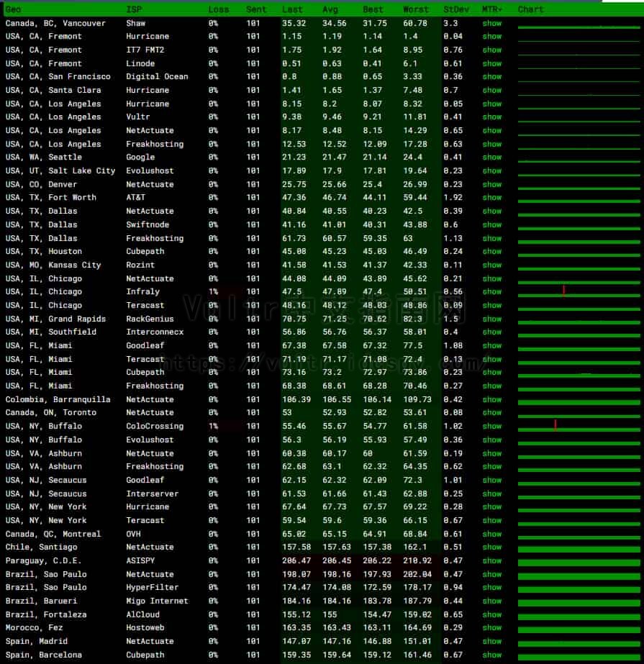Select the 'AlCloud' ISP cell
The height and width of the screenshot is (664, 644).
(142, 614)
